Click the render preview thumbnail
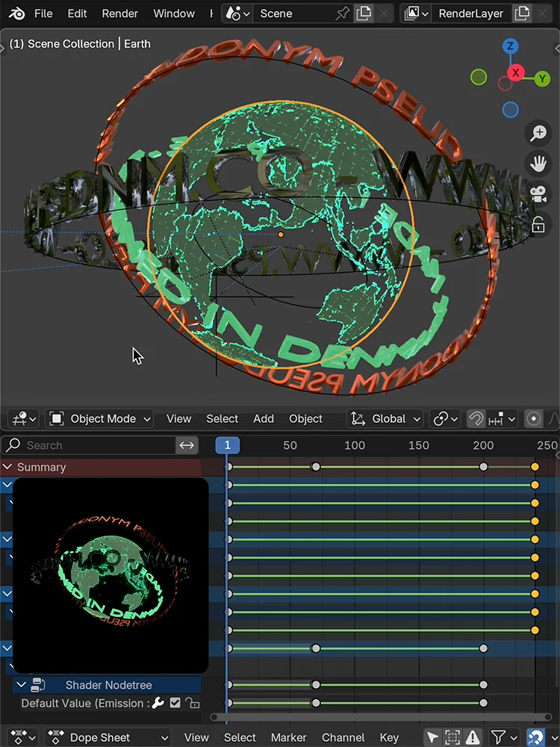The width and height of the screenshot is (560, 747). coord(111,575)
